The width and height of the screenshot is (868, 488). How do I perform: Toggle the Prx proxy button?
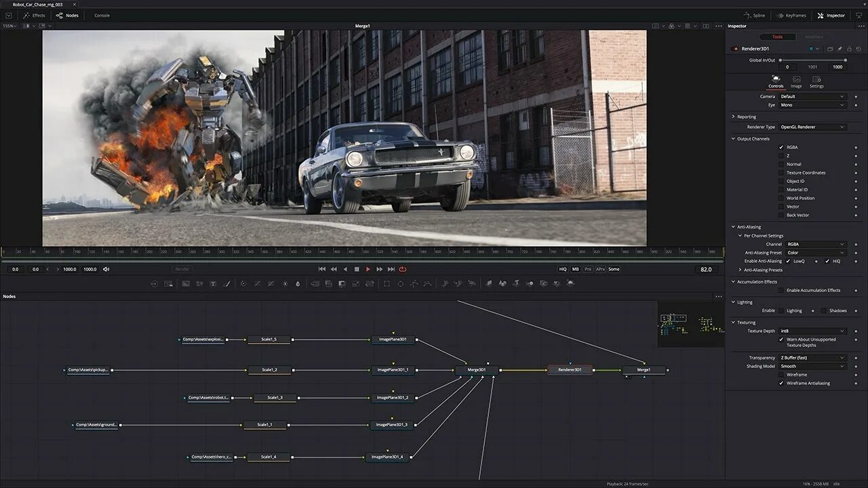click(588, 269)
